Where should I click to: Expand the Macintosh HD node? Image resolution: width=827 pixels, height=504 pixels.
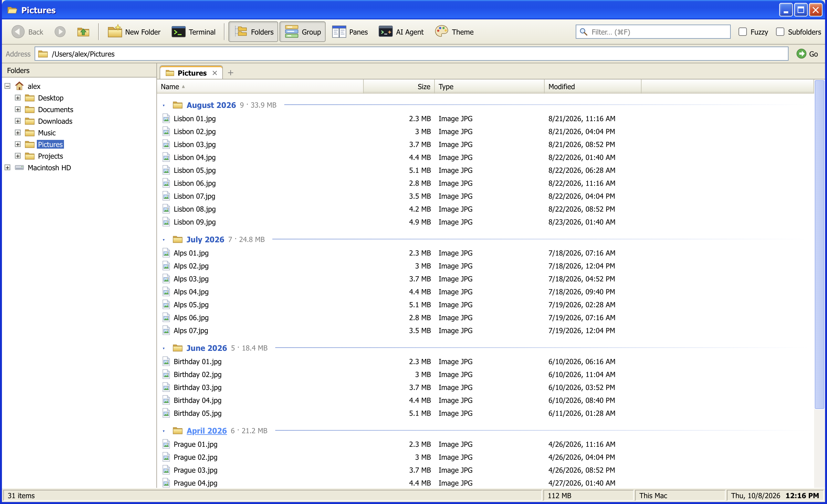pos(7,167)
